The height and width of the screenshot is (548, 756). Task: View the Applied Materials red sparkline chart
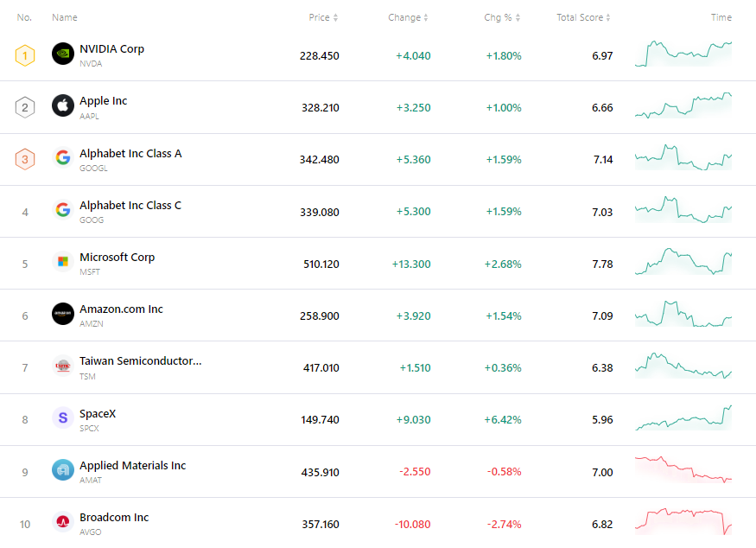pyautogui.click(x=683, y=469)
